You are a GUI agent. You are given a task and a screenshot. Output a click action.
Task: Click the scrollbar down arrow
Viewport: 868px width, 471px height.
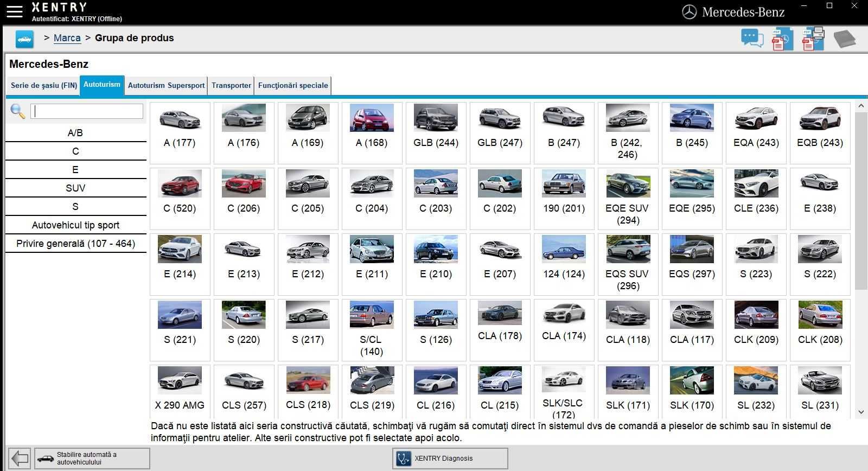coord(860,412)
